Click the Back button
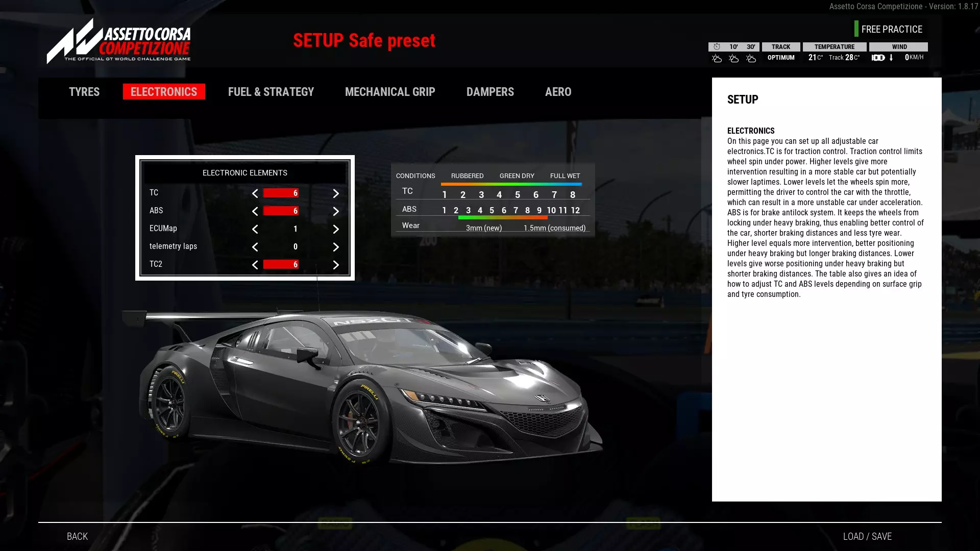This screenshot has width=980, height=551. [77, 536]
